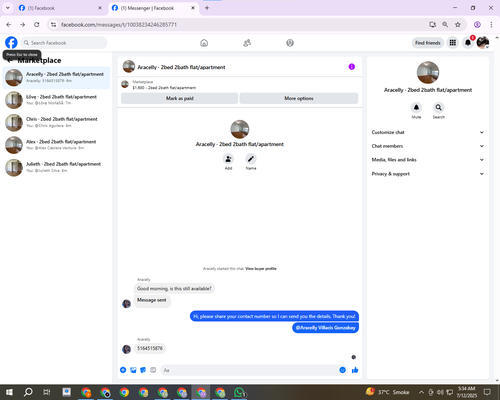Click the Chrome address bar URL
The image size is (500, 400).
[119, 25]
